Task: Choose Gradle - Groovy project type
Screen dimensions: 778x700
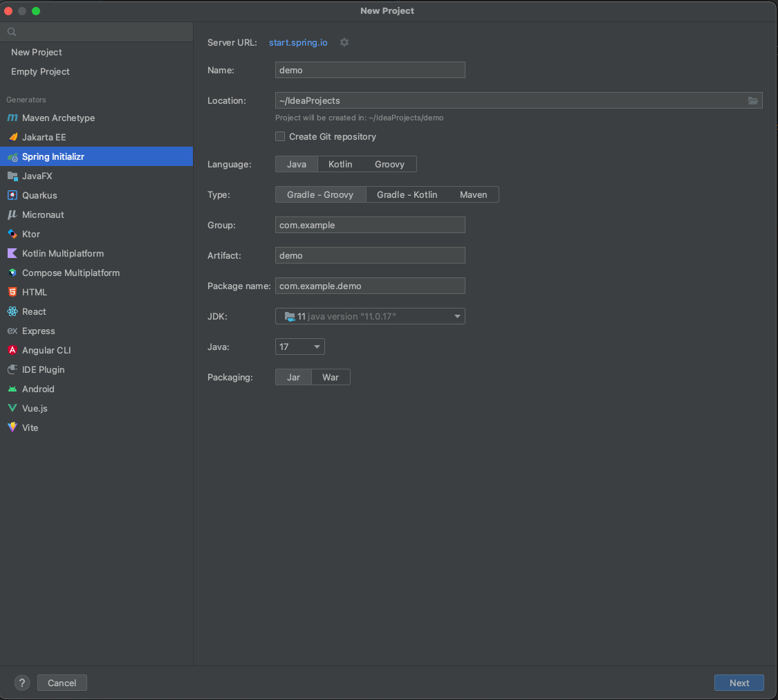Action: 320,194
